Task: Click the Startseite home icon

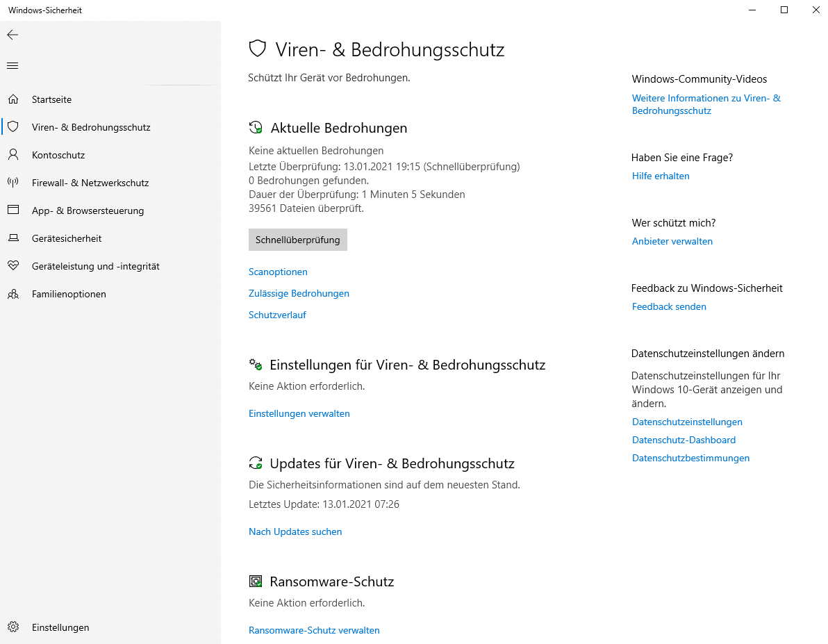Action: click(x=13, y=99)
